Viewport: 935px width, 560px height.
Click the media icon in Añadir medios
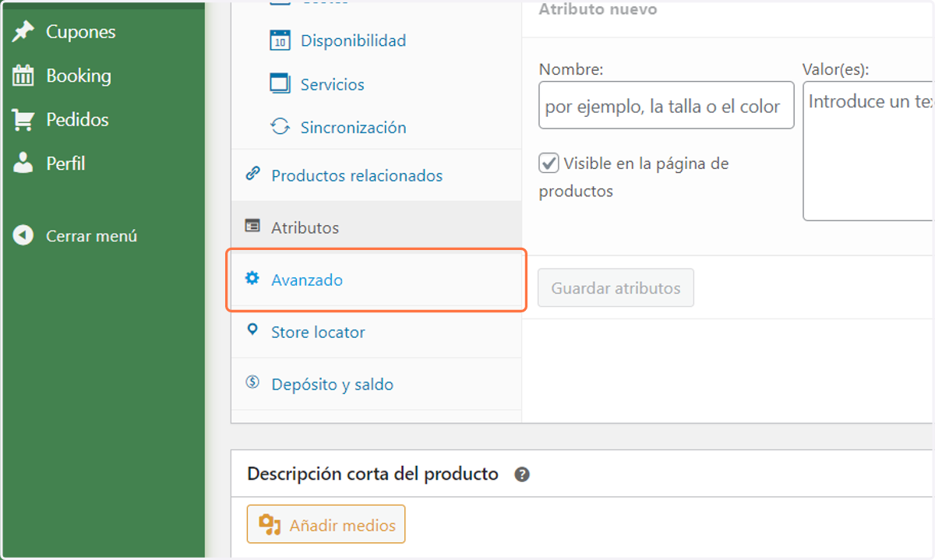[x=270, y=525]
